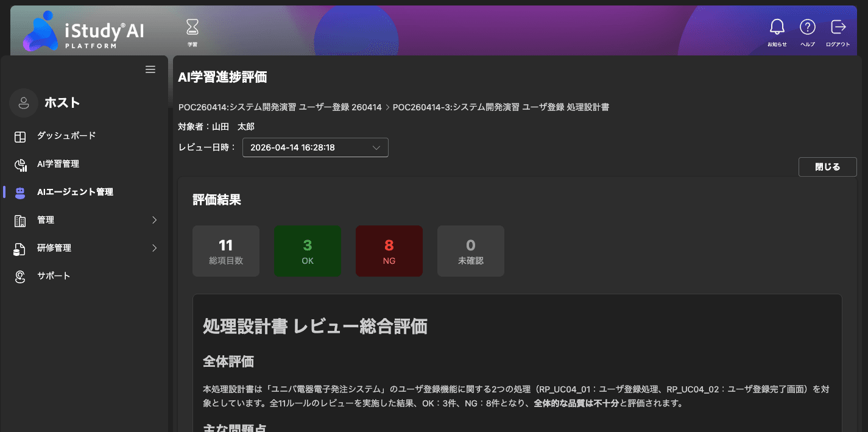Viewport: 868px width, 432px height.
Task: Click the ホスト user avatar icon
Action: (24, 102)
